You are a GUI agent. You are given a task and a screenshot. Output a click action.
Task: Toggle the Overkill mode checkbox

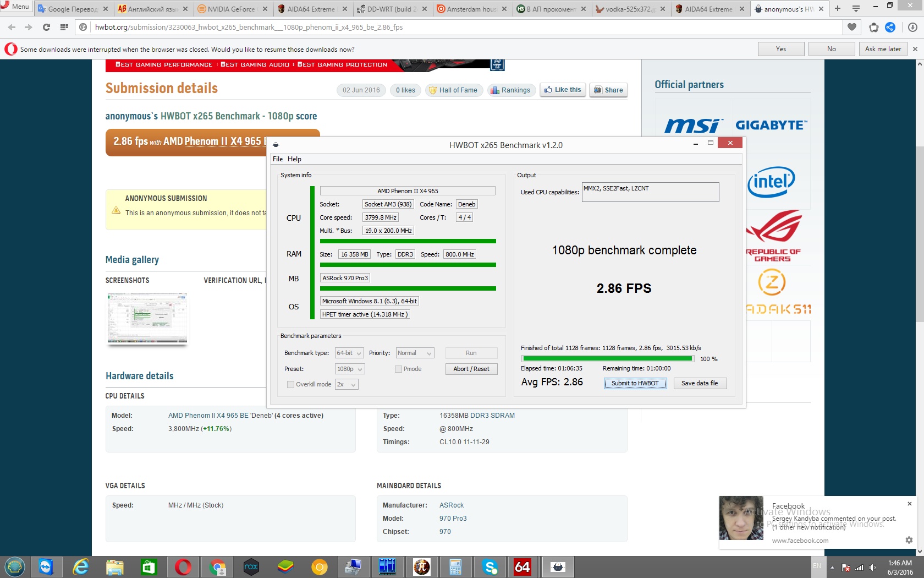click(x=290, y=384)
